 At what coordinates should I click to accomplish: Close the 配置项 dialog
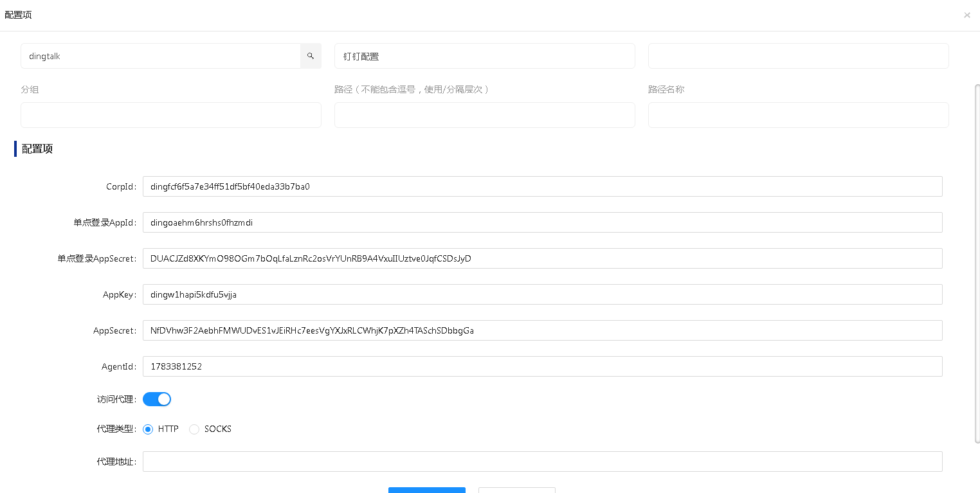(966, 15)
